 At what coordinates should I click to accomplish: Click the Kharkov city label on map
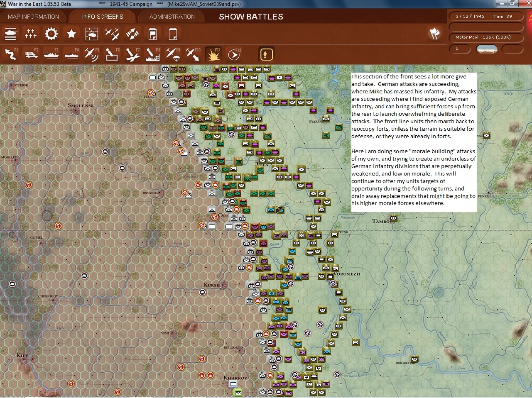(x=235, y=378)
